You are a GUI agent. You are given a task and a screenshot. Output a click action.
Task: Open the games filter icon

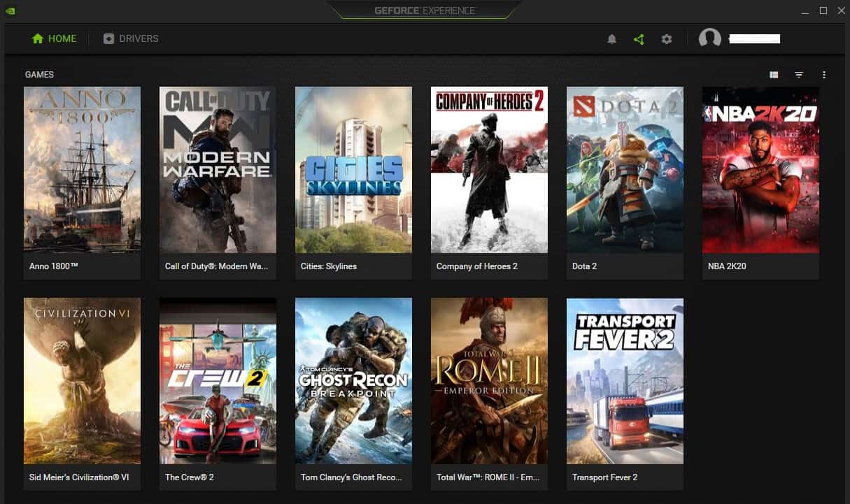[x=799, y=75]
